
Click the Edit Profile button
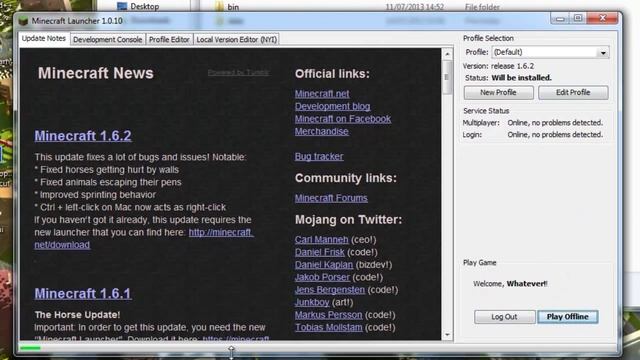[x=573, y=93]
